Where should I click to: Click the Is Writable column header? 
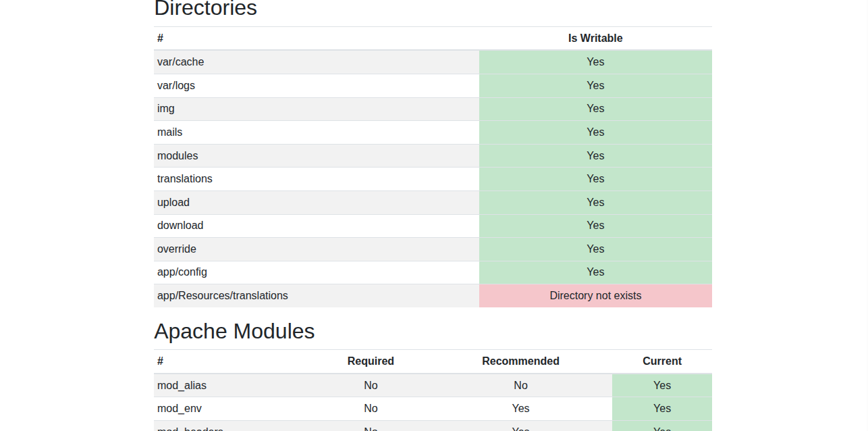pyautogui.click(x=595, y=39)
